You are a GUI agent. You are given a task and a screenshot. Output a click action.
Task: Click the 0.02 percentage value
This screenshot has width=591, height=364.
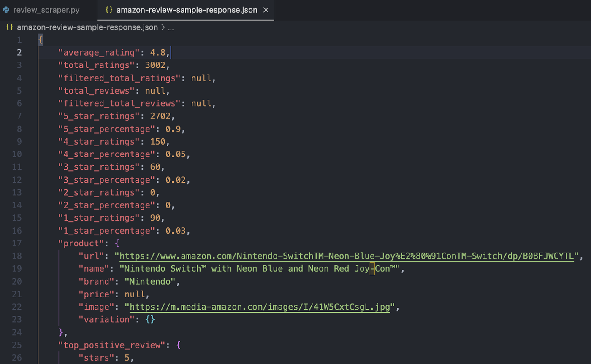(x=176, y=180)
